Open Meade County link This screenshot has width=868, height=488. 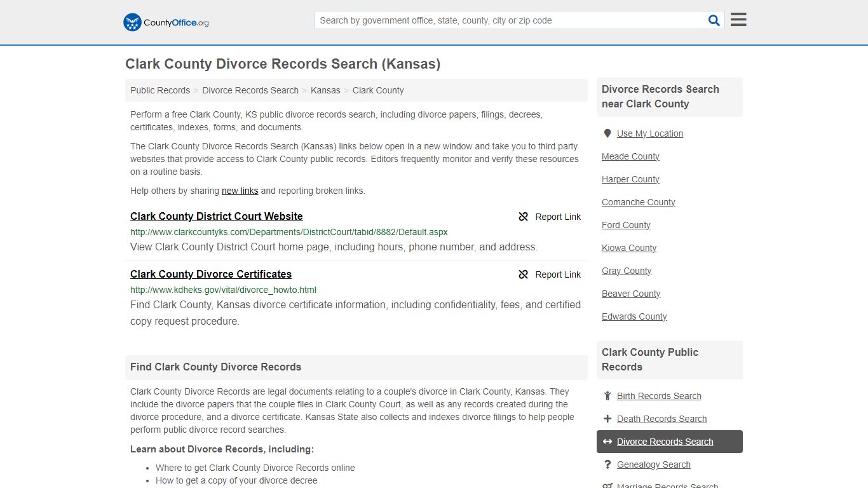point(630,156)
